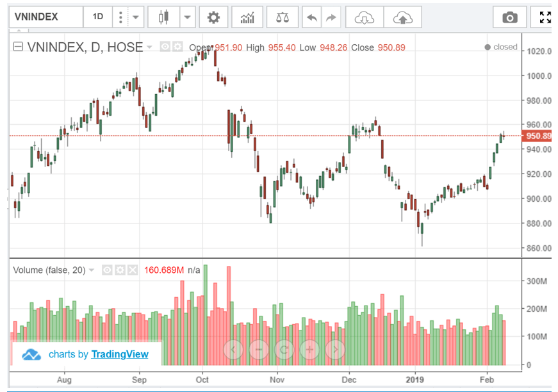558x392 pixels.
Task: Open the chart style dropdown arrow
Action: [x=188, y=17]
